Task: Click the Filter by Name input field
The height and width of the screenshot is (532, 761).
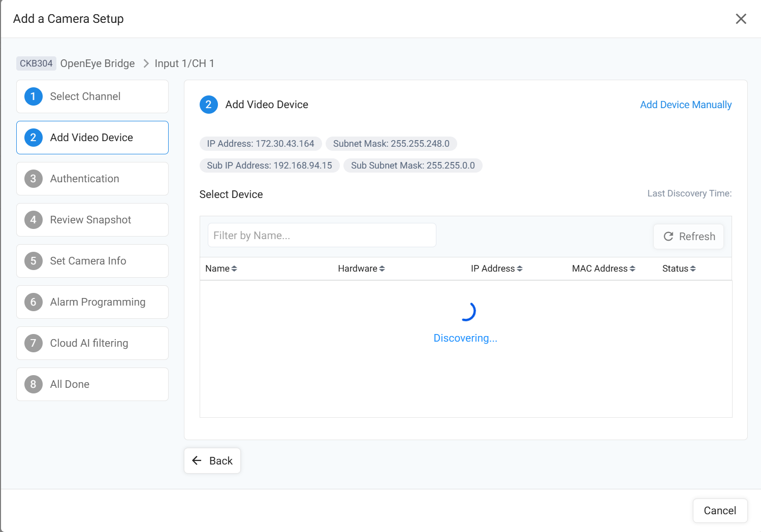Action: 322,236
